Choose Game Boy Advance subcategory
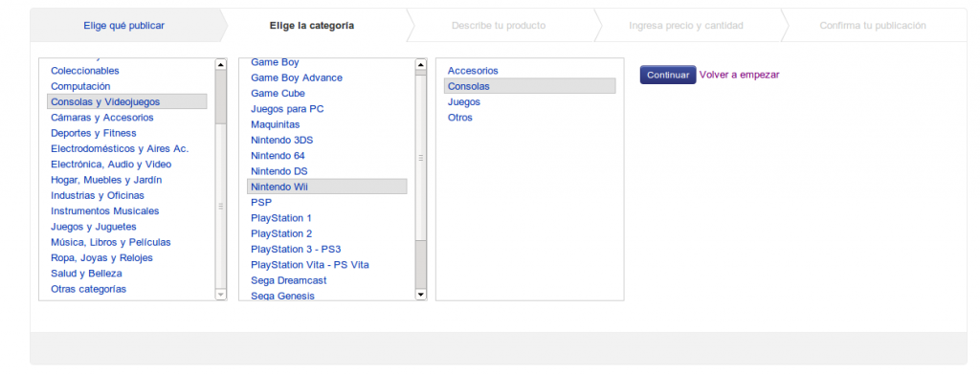This screenshot has width=980, height=375. coord(297,78)
